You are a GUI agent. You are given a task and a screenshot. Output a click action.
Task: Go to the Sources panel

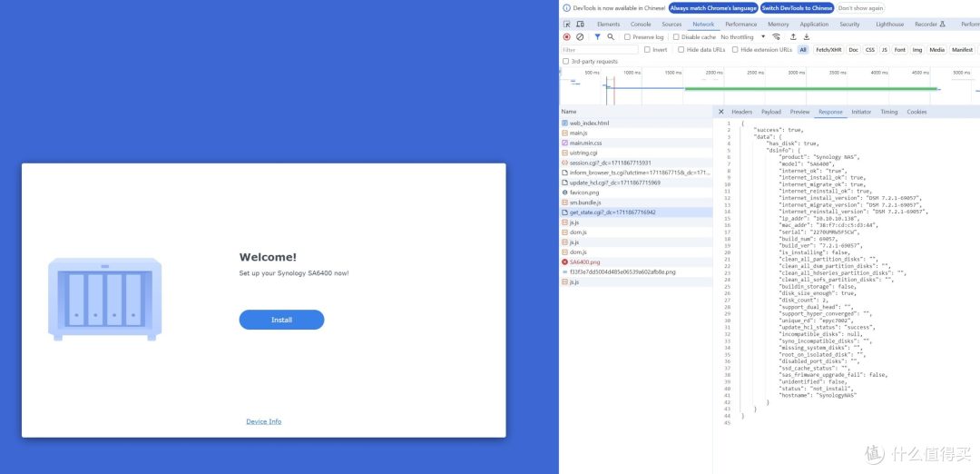[671, 25]
